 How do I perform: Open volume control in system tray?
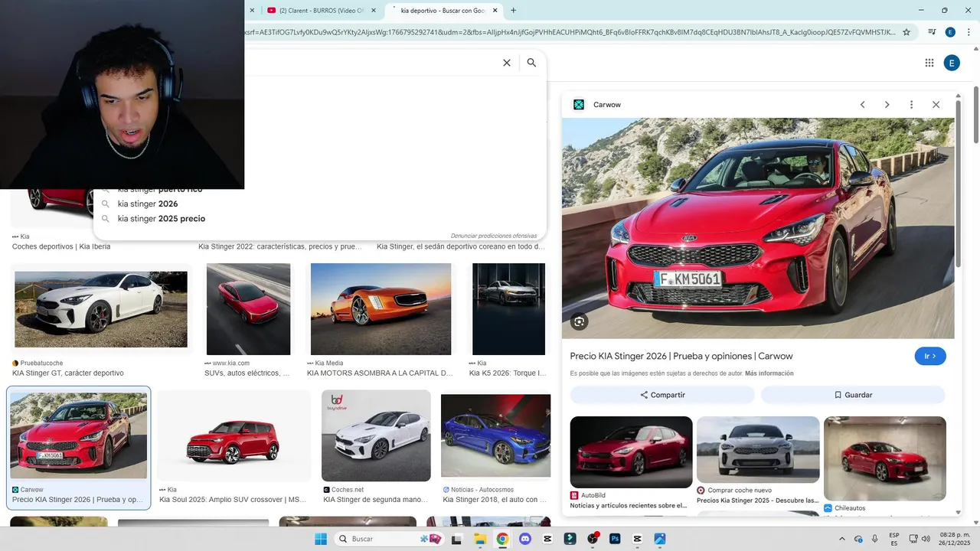(x=925, y=539)
